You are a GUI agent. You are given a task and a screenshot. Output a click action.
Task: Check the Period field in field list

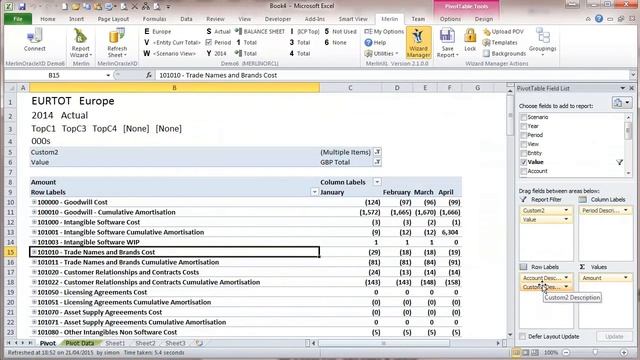(524, 135)
